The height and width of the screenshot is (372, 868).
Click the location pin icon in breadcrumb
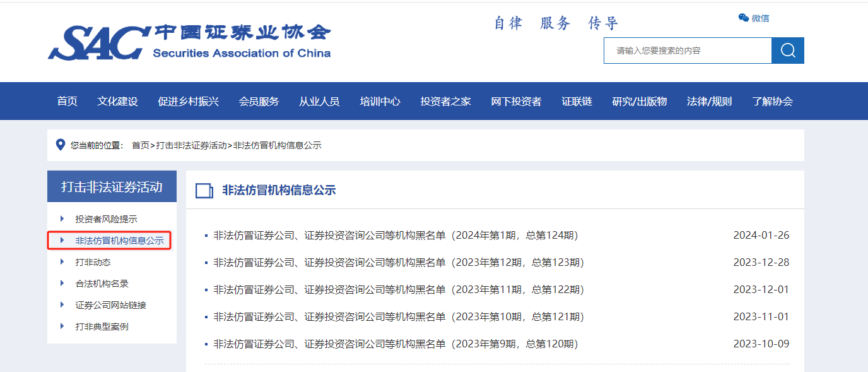(x=61, y=145)
